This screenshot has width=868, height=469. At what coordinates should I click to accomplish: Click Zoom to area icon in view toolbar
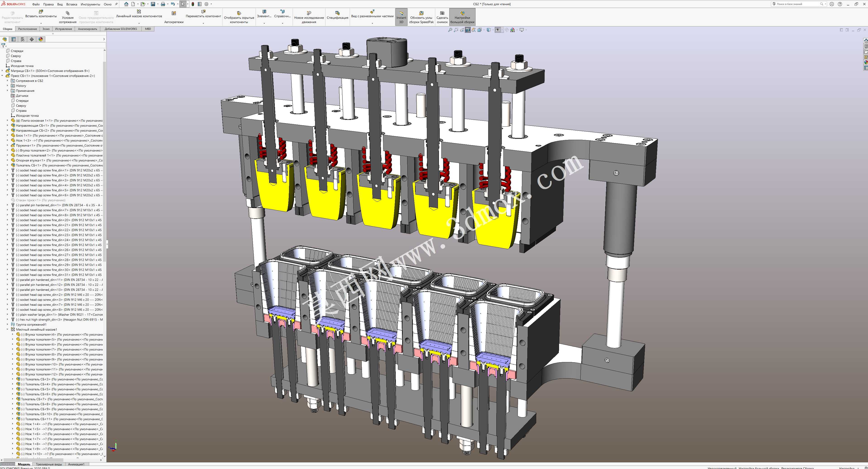coord(456,30)
